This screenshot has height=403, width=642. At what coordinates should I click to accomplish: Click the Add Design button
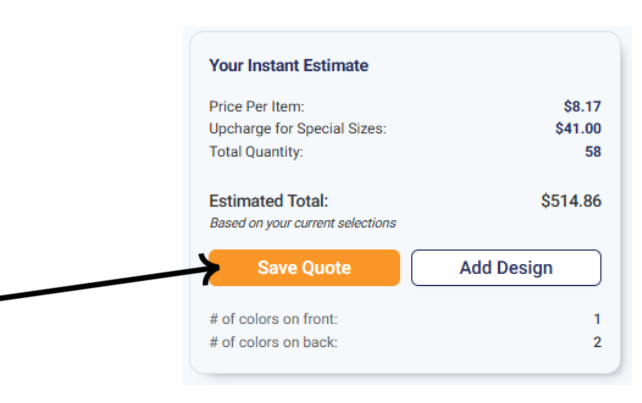coord(506,268)
